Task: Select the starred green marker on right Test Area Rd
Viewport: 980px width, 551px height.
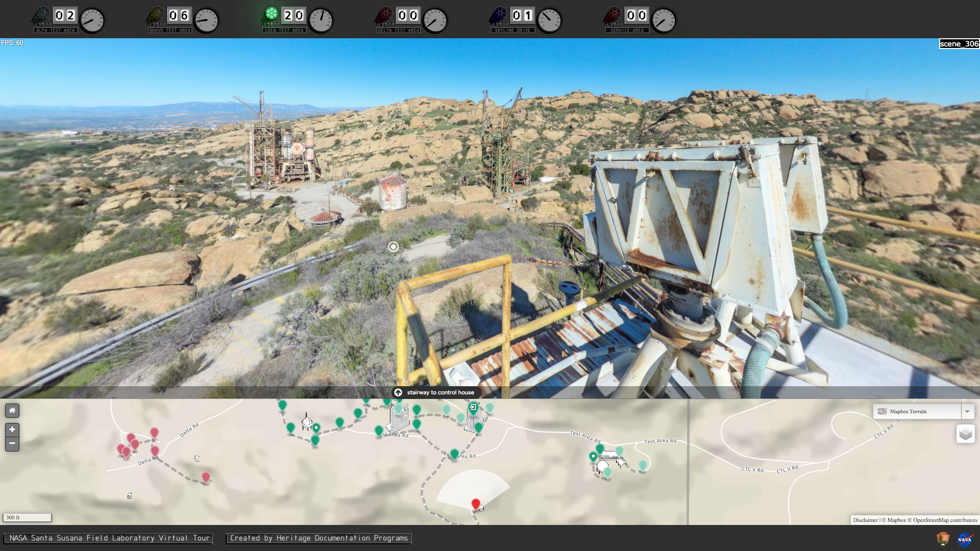Action: coord(593,456)
